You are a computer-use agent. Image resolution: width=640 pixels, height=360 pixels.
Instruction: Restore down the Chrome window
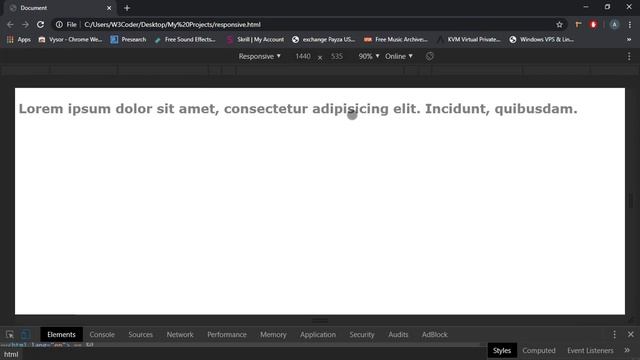click(607, 7)
